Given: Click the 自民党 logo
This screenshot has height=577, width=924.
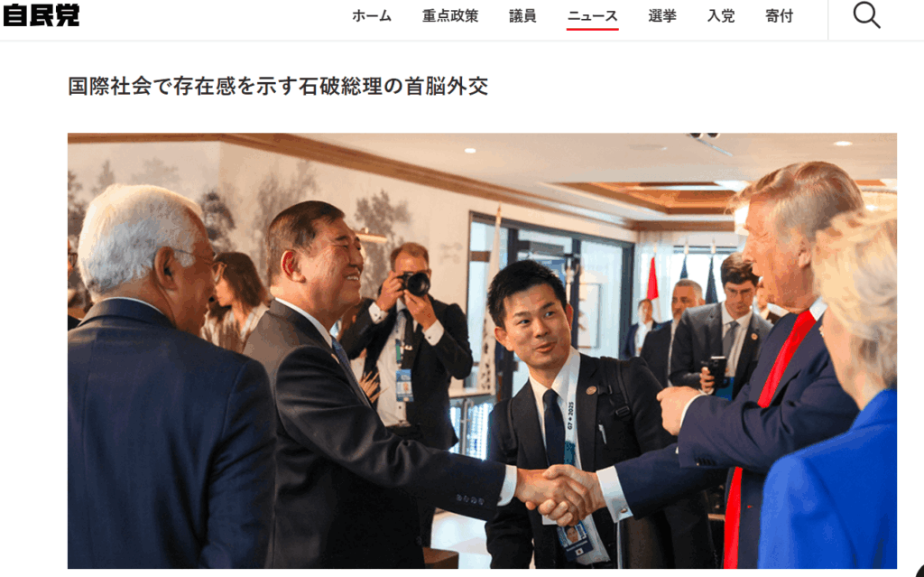Looking at the screenshot, I should pos(42,14).
